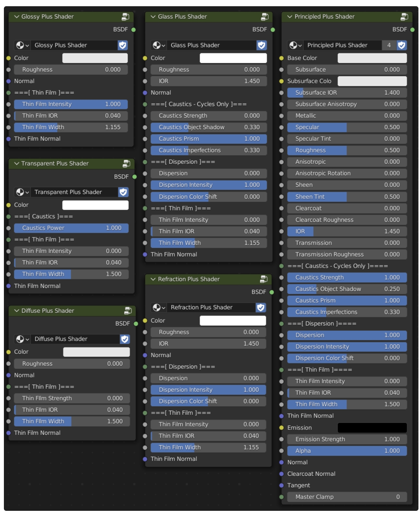Click Master Clamp field in Principled shader
Screen dimensions: 420x519
[347, 497]
